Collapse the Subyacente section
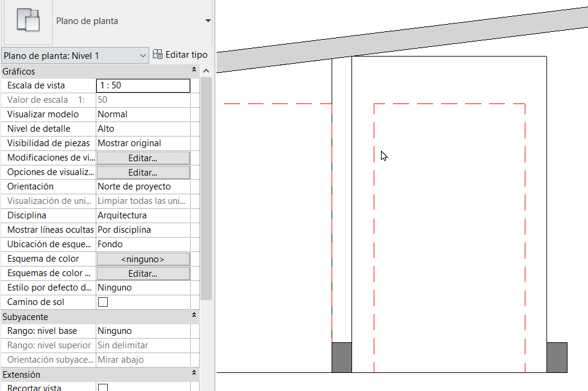The image size is (588, 391). pos(194,315)
